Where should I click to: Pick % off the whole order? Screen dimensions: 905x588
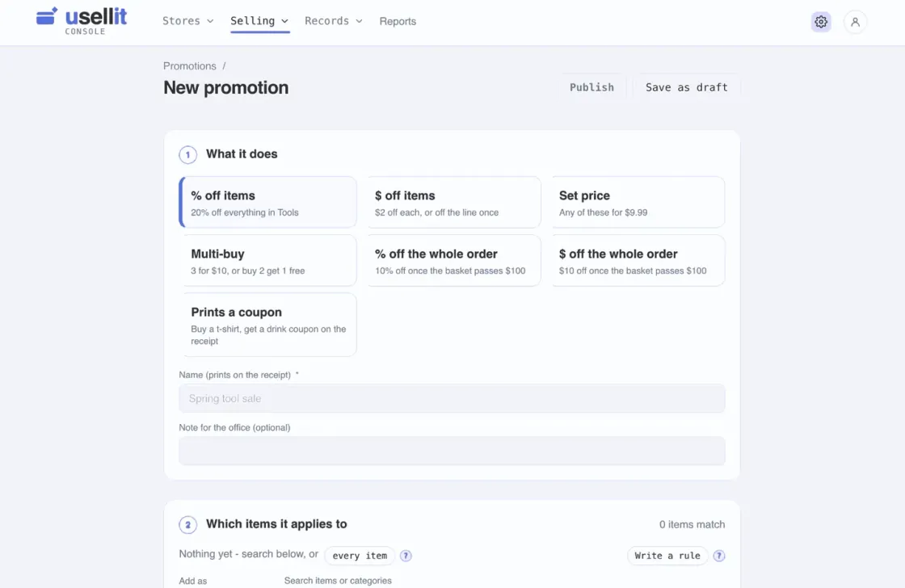pos(453,261)
